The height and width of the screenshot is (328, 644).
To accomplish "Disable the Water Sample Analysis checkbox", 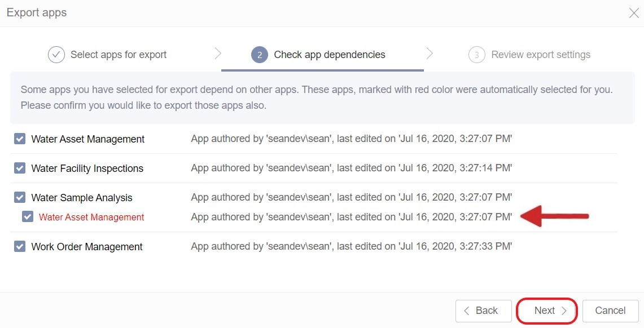I will [x=20, y=197].
